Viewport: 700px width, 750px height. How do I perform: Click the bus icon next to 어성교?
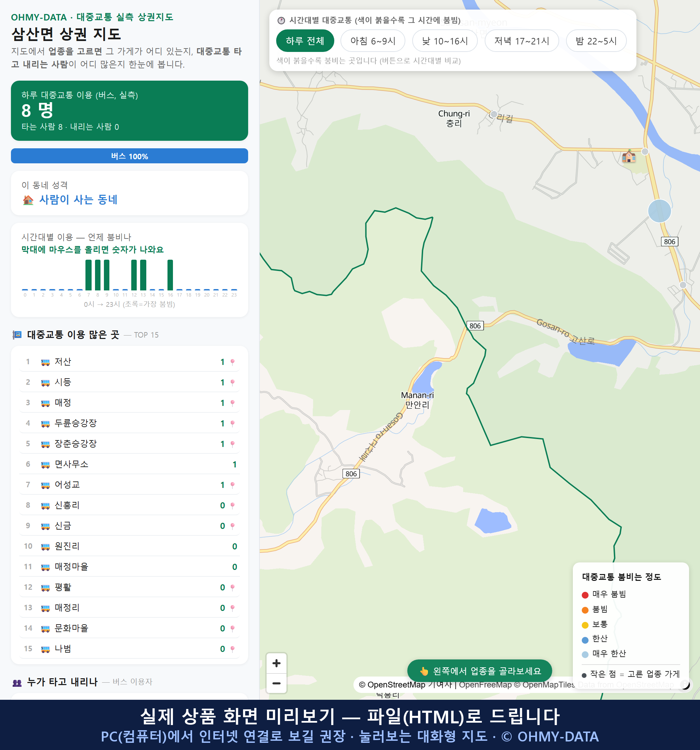click(45, 485)
